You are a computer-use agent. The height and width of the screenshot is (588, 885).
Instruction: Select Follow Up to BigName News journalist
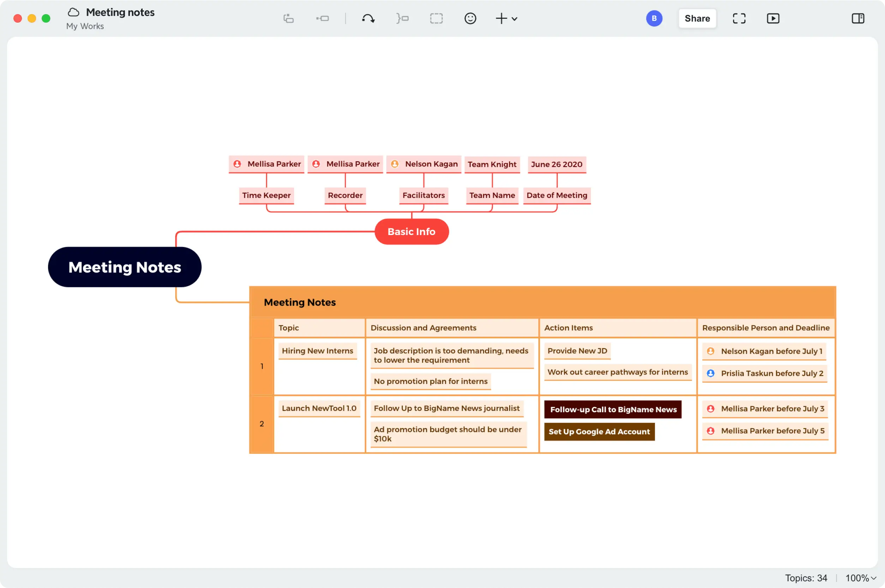coord(447,408)
